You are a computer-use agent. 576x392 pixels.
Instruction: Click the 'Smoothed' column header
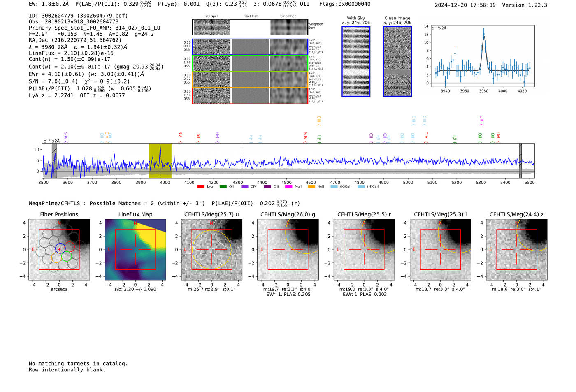(x=288, y=16)
